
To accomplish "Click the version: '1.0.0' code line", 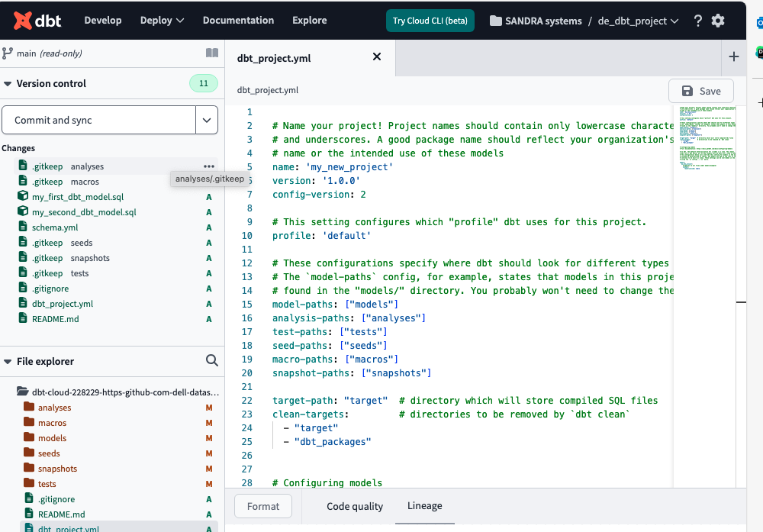I will [316, 181].
